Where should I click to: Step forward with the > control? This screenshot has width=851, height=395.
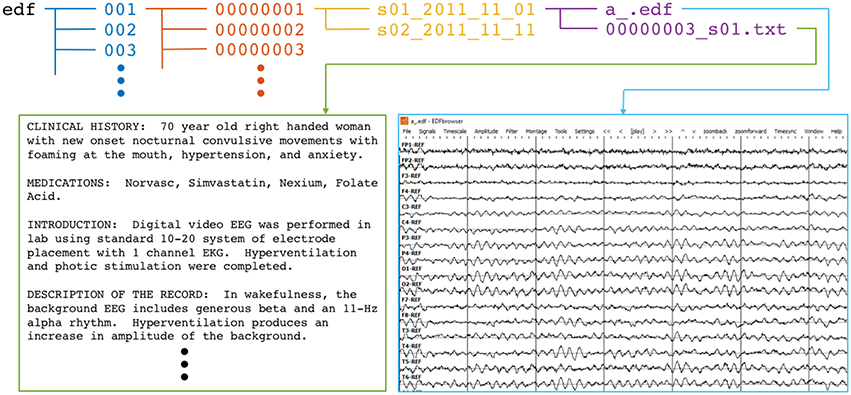(655, 132)
